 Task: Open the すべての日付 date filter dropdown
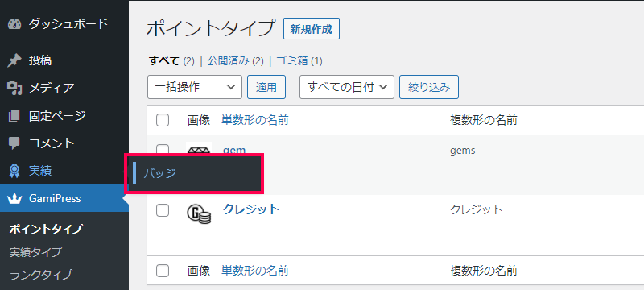pyautogui.click(x=347, y=87)
